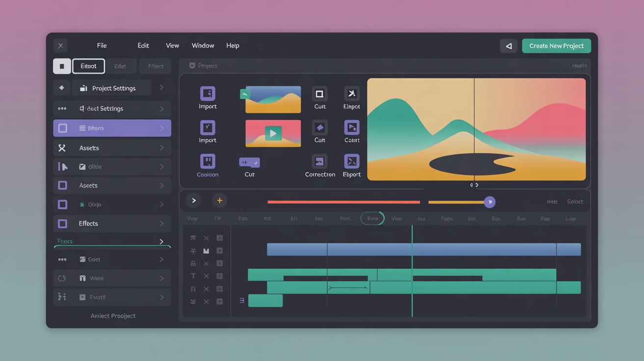Viewport: 644px width, 361px height.
Task: Click the white square stop button beside Ehpot
Action: pyautogui.click(x=62, y=66)
